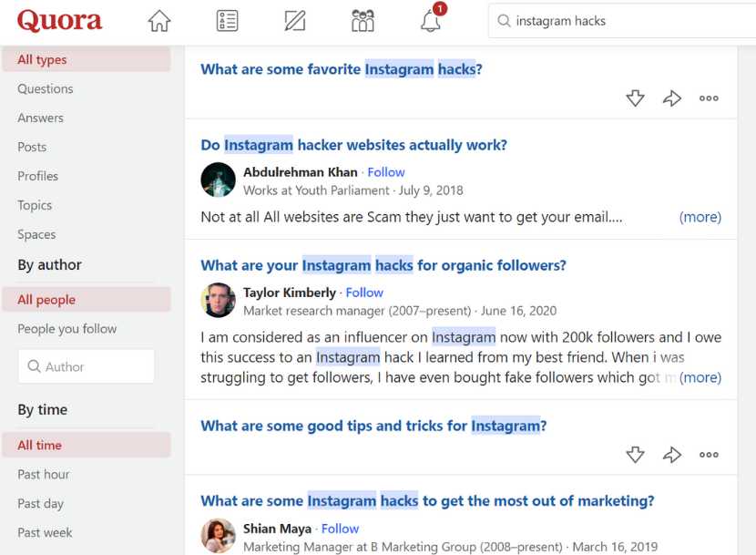Select 'All types' filter
Screen dimensions: 756x555
(87, 59)
